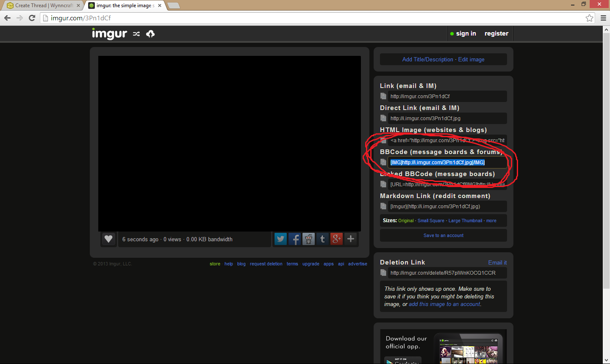Click Email it link

point(497,262)
